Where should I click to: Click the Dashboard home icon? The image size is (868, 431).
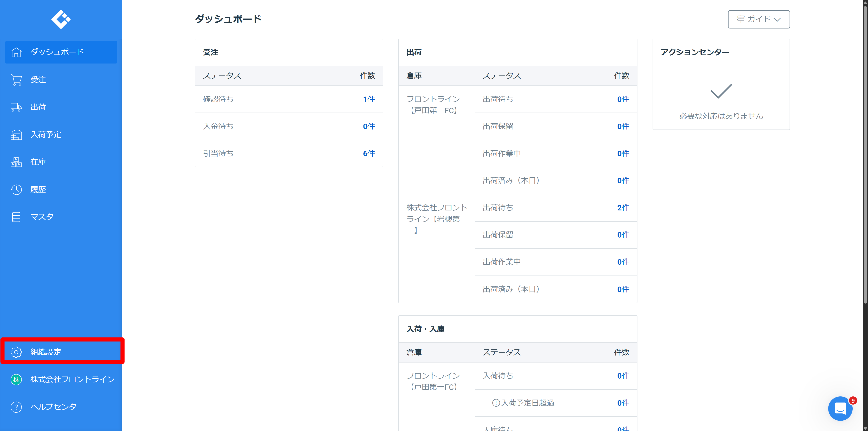pyautogui.click(x=16, y=52)
